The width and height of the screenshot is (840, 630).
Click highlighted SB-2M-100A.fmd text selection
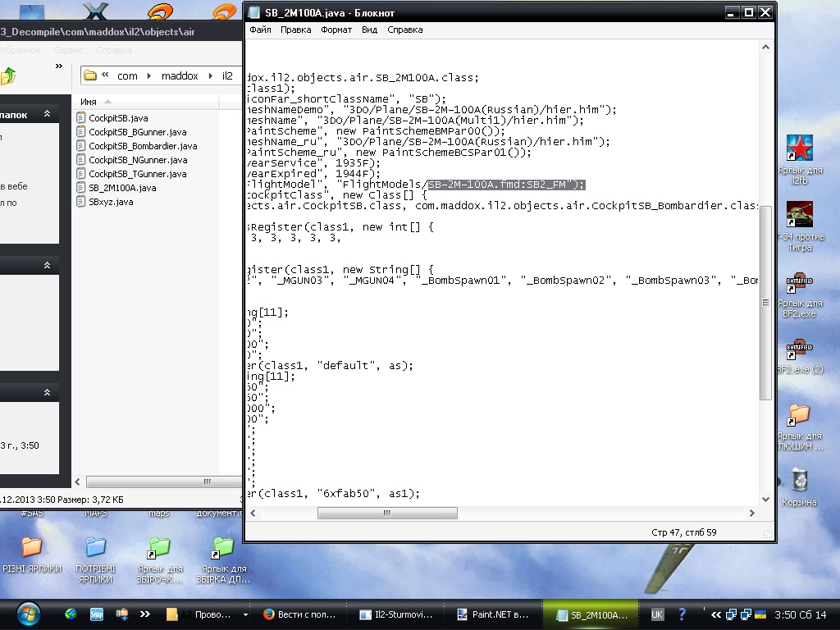tap(505, 185)
